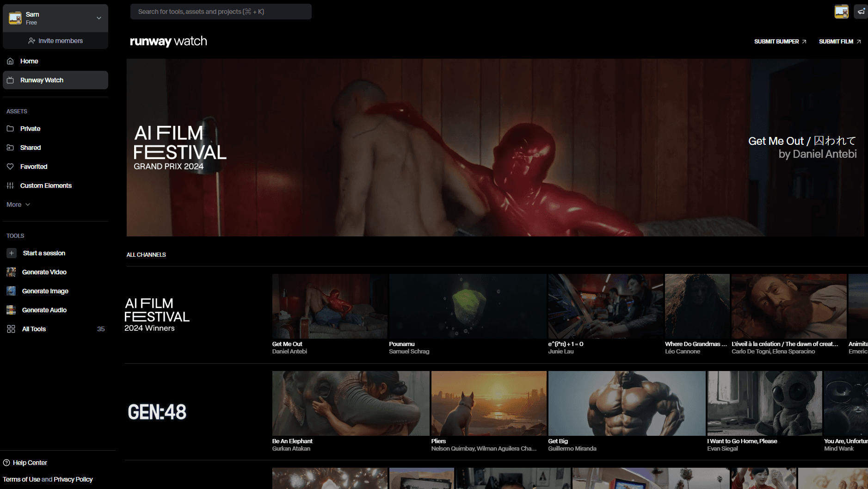Click the Gurkan Atakan author name
868x489 pixels.
(x=291, y=449)
